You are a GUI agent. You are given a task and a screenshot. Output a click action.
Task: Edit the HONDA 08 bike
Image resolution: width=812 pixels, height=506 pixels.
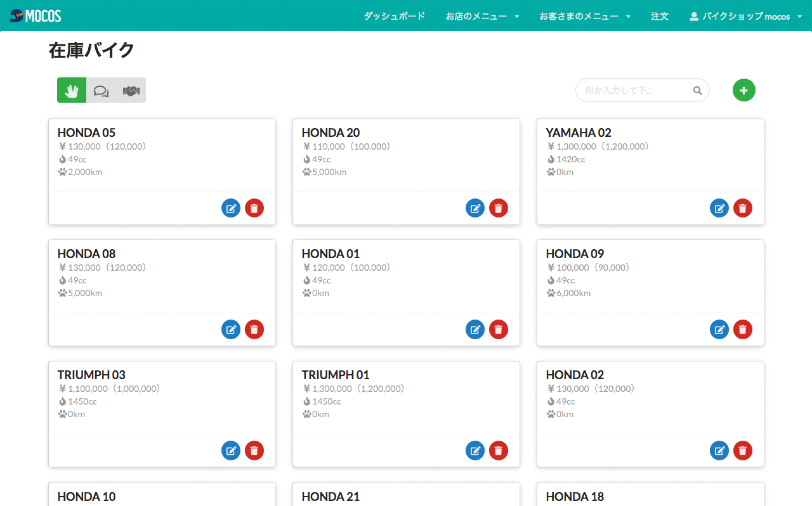point(231,329)
